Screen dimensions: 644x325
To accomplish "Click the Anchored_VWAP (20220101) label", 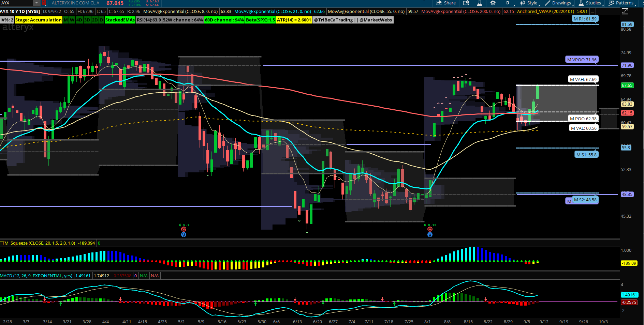I will pyautogui.click(x=545, y=12).
